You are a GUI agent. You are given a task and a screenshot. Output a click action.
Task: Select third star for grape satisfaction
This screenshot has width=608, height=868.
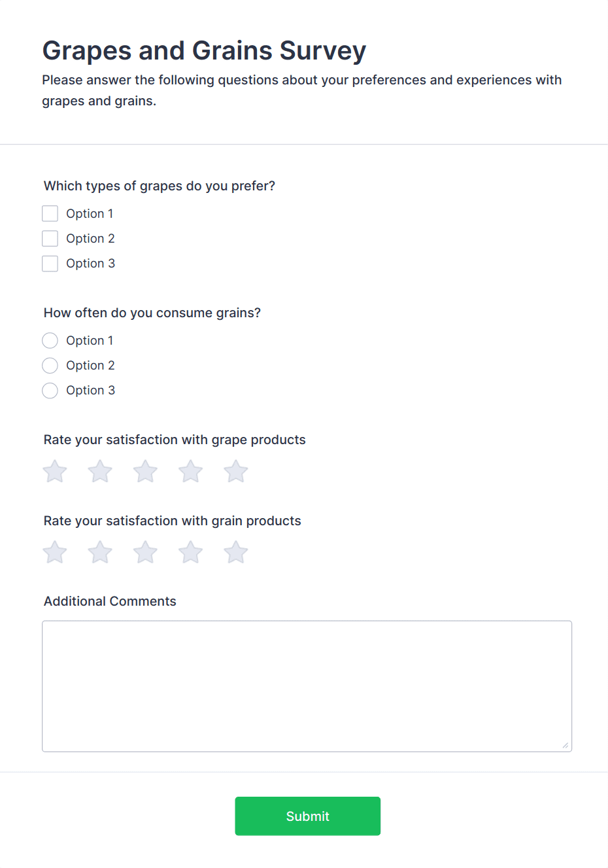point(145,472)
